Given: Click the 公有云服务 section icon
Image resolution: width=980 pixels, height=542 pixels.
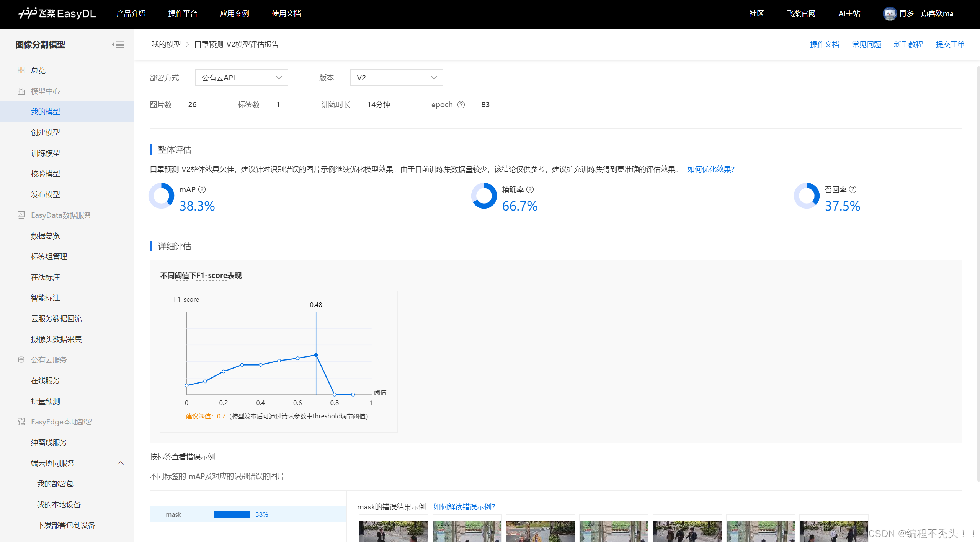Looking at the screenshot, I should (21, 359).
